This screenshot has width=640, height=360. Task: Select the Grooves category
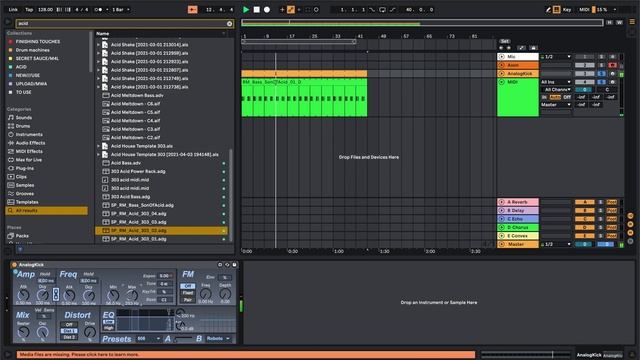(24, 193)
